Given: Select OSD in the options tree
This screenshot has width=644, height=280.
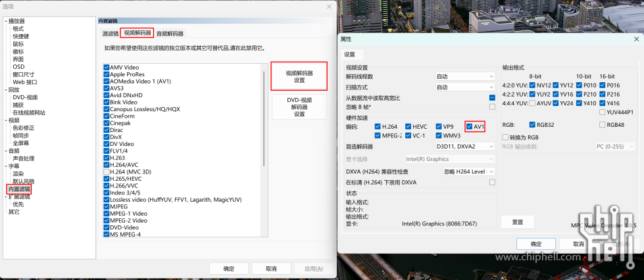Looking at the screenshot, I should (18, 66).
